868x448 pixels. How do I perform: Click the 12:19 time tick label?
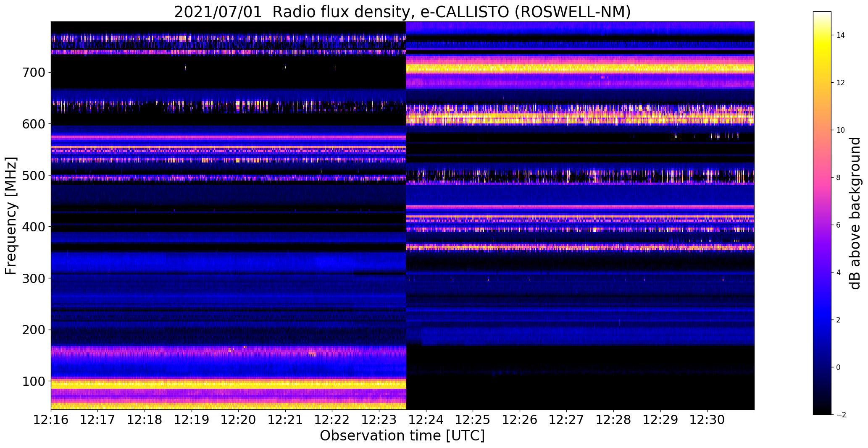(x=192, y=420)
